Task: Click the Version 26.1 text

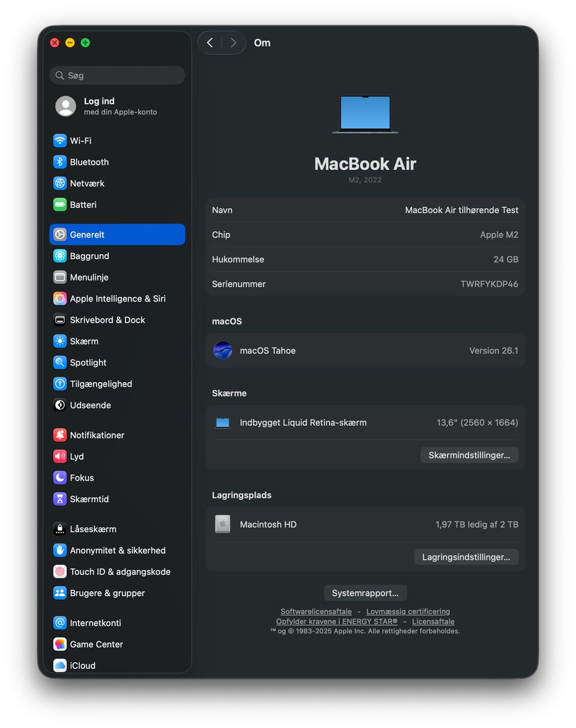Action: tap(494, 351)
